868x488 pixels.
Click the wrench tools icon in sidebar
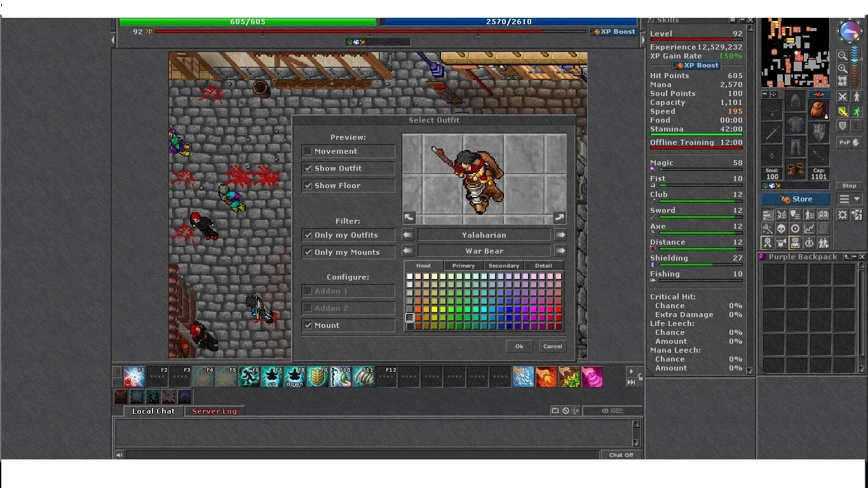pos(768,228)
